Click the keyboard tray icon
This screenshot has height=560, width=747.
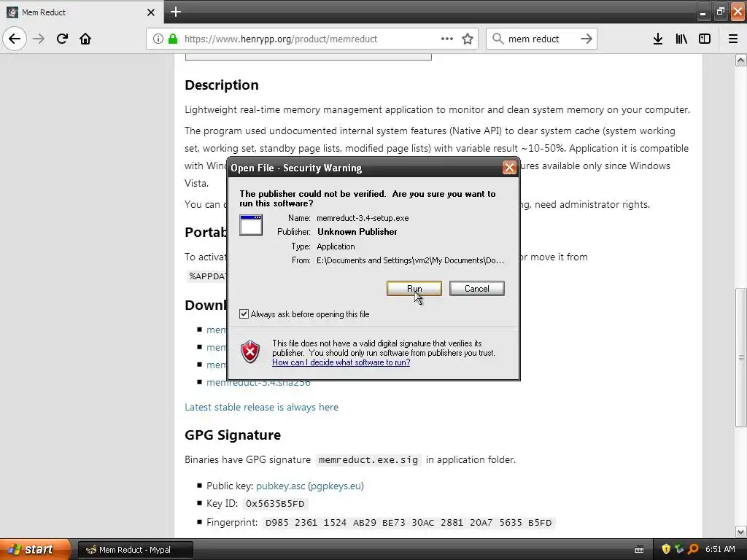click(639, 550)
